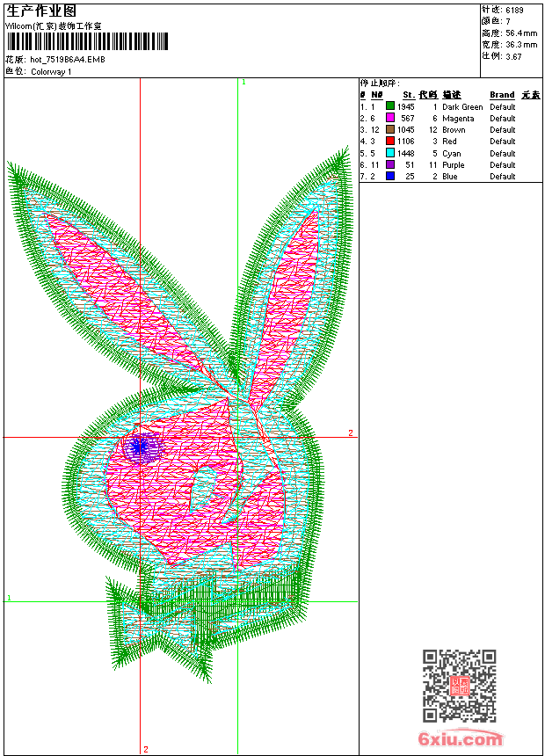
Task: Select the Magenta thread color swatch
Action: click(390, 118)
